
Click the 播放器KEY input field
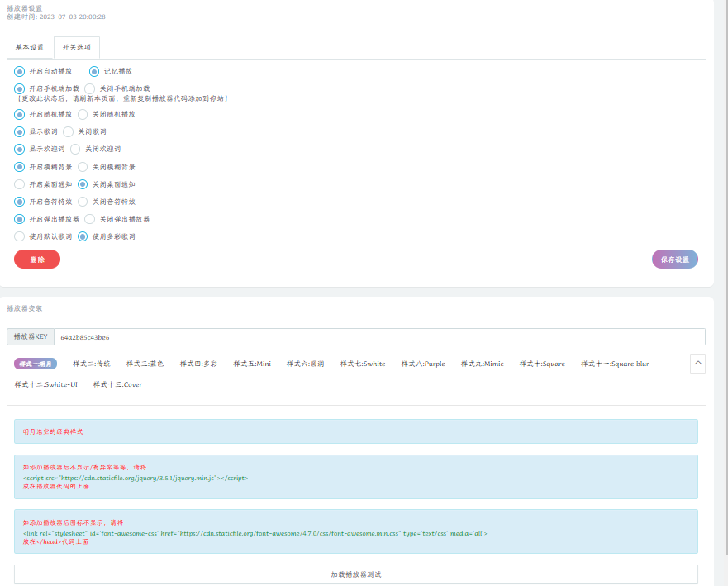point(378,337)
